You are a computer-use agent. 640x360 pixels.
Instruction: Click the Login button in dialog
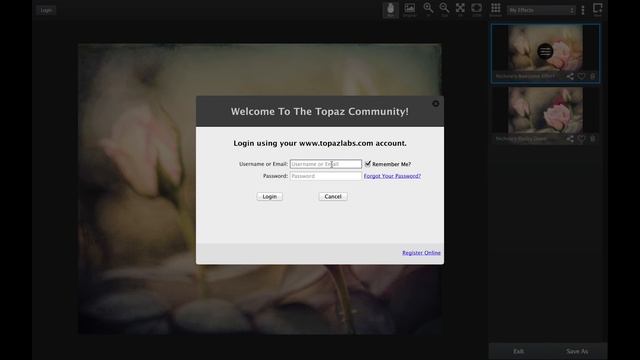click(269, 197)
